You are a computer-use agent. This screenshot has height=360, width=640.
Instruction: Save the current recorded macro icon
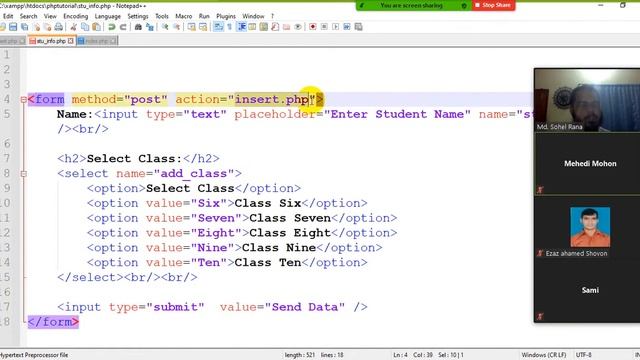pos(358,27)
